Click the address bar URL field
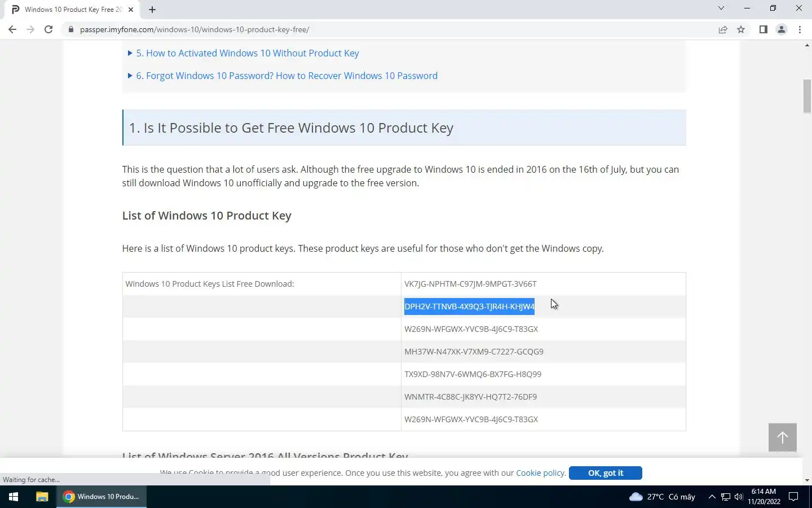Viewport: 812px width, 508px height. 338,29
